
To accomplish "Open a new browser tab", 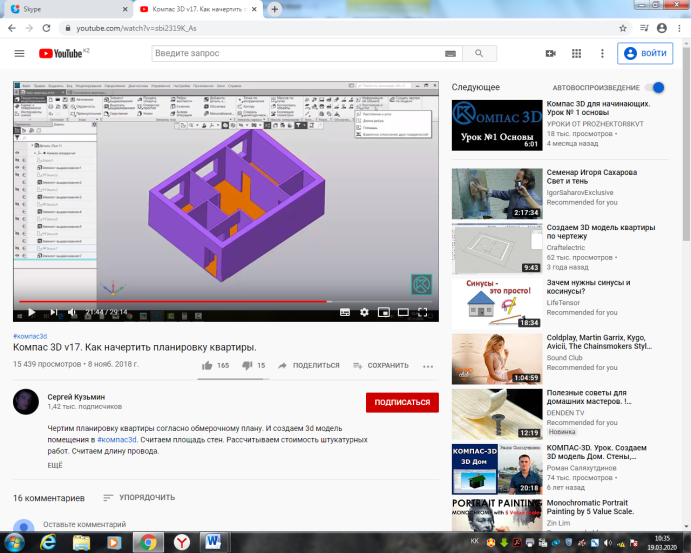I will 274,9.
